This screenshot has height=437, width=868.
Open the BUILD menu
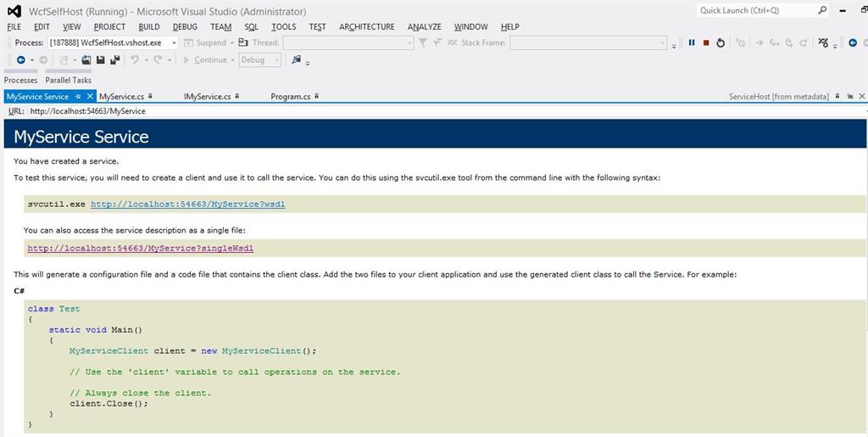(149, 26)
